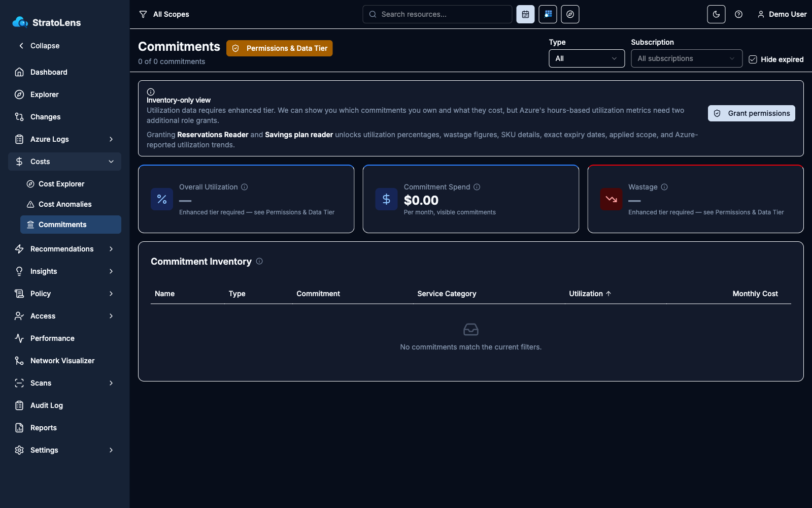Click the Performance pulse icon

(19, 338)
